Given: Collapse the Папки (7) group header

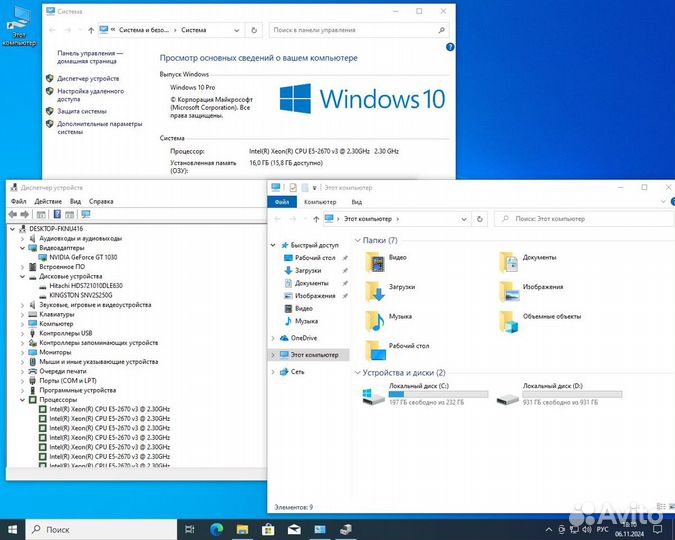Looking at the screenshot, I should click(359, 240).
